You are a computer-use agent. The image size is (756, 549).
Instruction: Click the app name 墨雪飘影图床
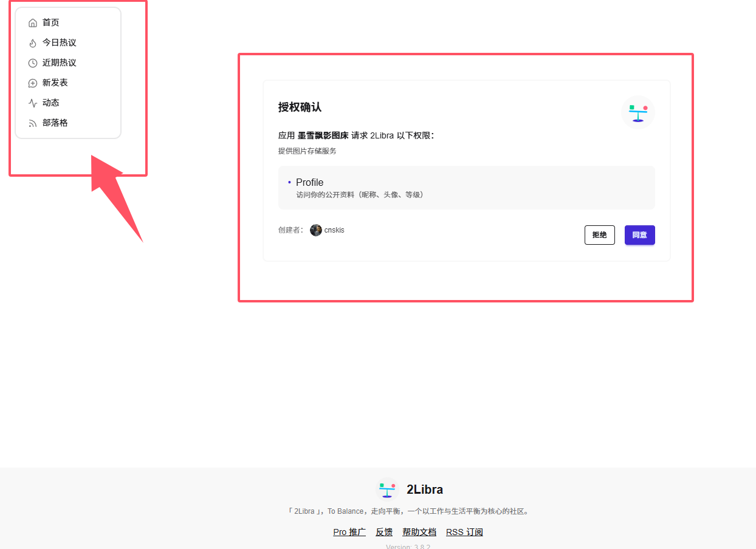pos(323,135)
